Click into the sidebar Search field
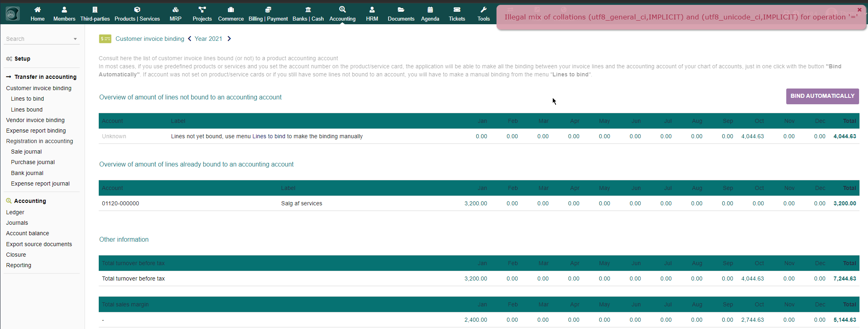Image resolution: width=868 pixels, height=329 pixels. click(36, 39)
